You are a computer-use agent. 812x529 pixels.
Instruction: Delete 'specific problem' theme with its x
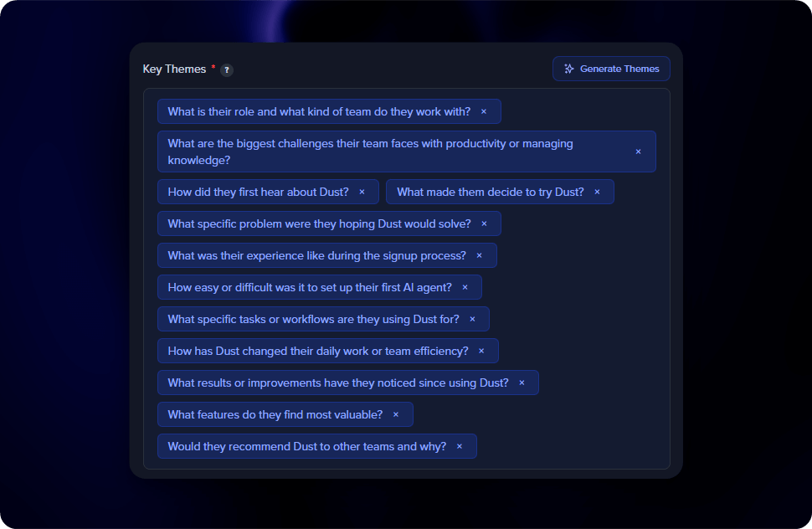(484, 223)
